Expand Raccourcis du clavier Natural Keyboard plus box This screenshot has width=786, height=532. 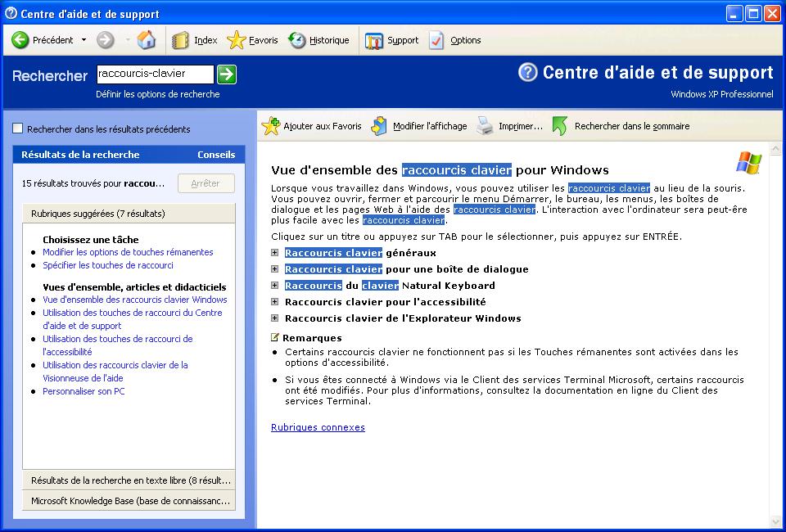pyautogui.click(x=275, y=286)
